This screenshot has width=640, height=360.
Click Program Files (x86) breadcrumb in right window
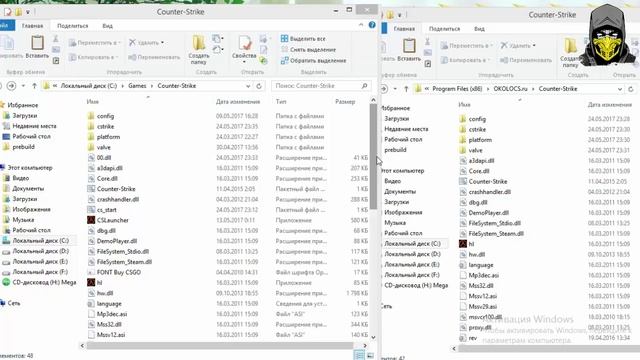pos(458,89)
